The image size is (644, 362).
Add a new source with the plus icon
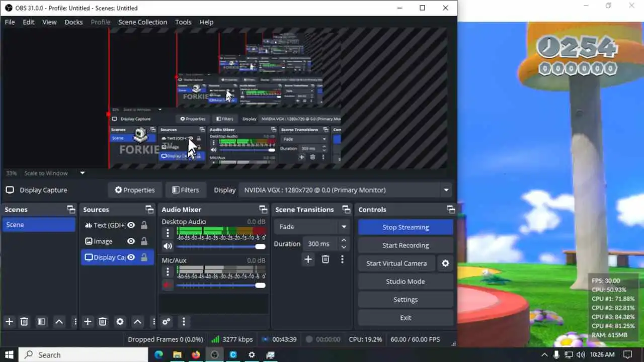[x=88, y=322]
